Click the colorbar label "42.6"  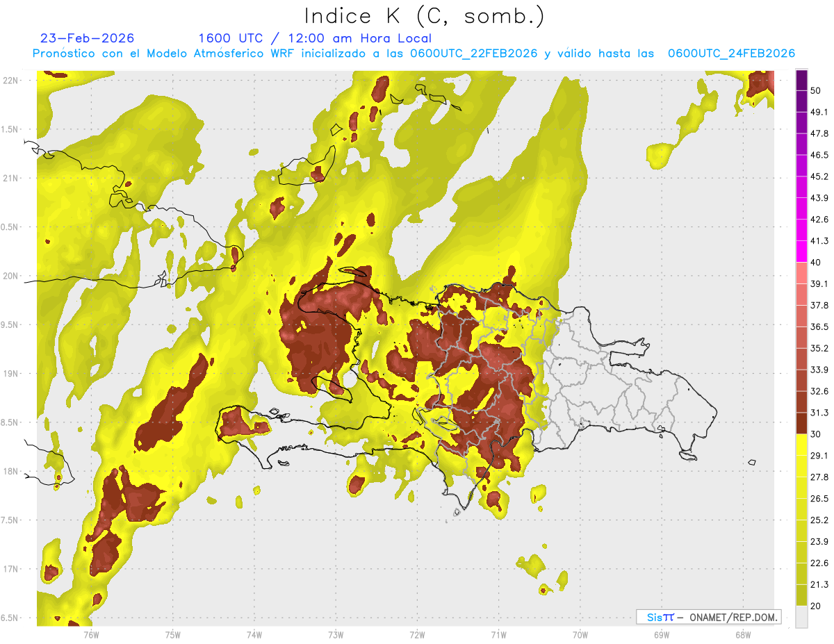[x=819, y=220]
